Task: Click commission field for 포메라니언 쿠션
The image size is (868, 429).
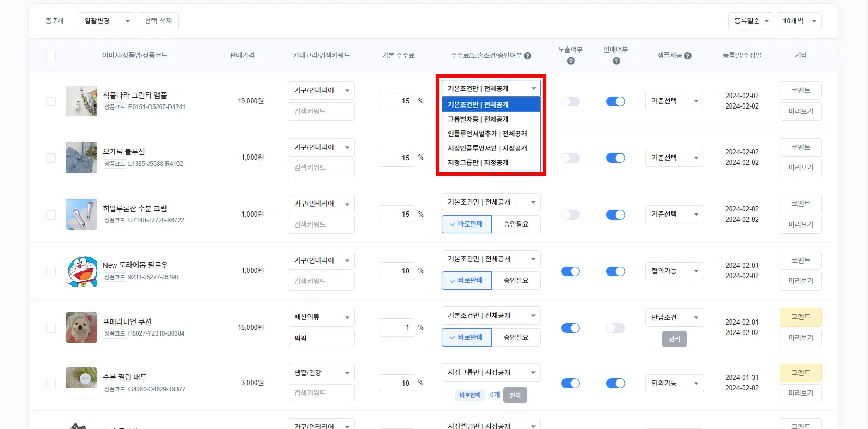Action: point(397,328)
